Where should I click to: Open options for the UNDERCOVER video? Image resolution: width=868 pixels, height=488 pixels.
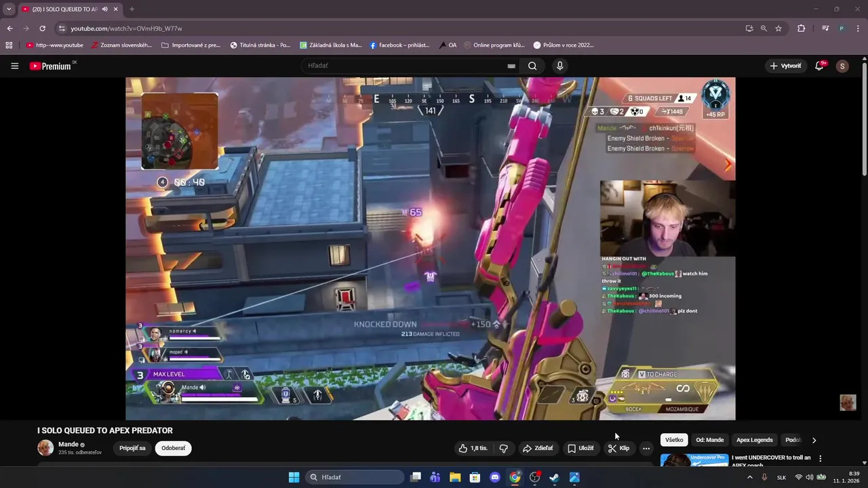(x=821, y=458)
